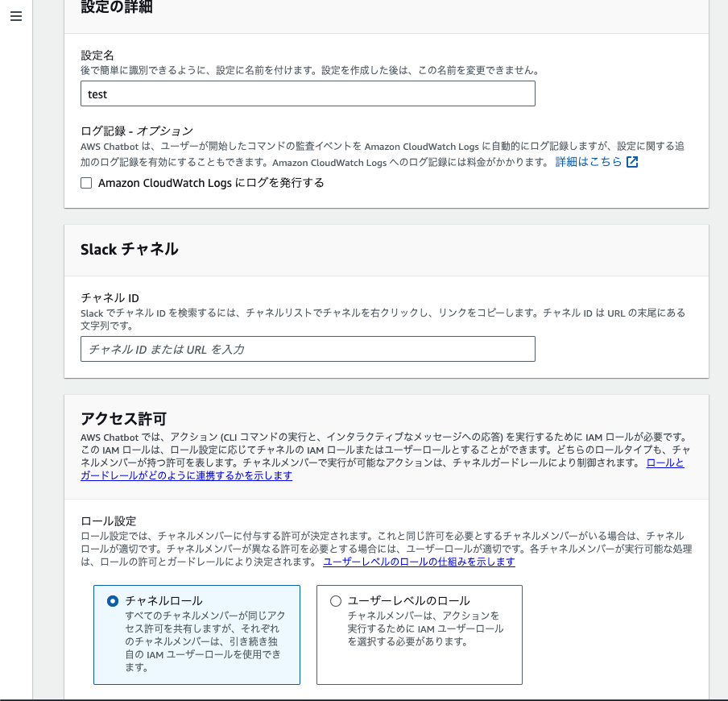Enable Amazon CloudWatch Logs にログを発行する checkbox

click(86, 183)
